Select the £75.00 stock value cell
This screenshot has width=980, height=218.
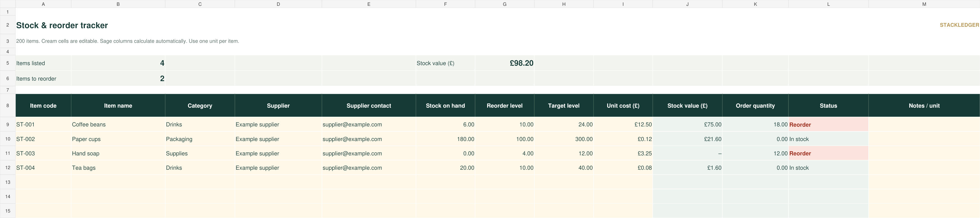[x=687, y=124]
